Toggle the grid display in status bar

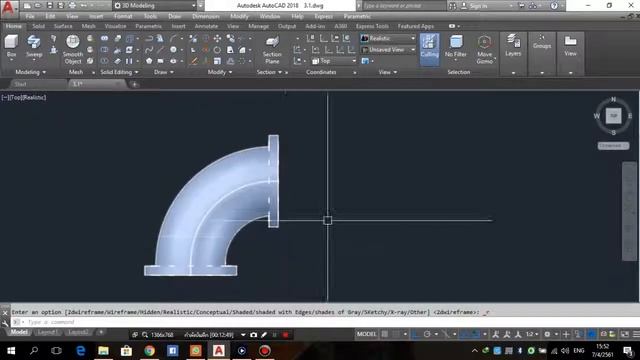(x=384, y=334)
